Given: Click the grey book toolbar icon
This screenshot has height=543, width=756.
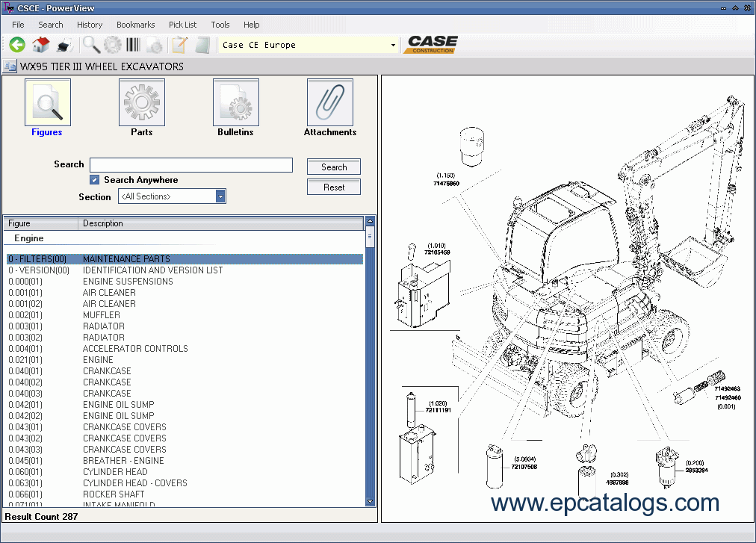Looking at the screenshot, I should coord(202,45).
